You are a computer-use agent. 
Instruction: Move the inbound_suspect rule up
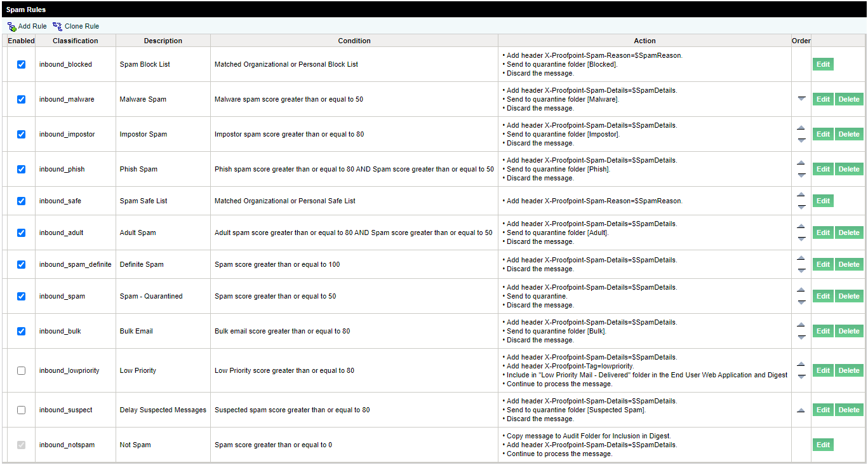coord(801,409)
